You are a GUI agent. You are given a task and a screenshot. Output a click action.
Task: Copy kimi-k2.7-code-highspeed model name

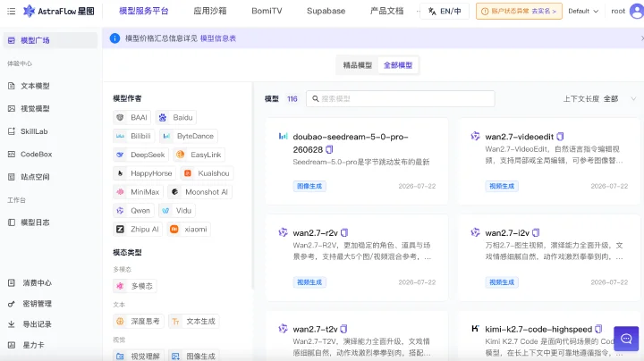598,329
